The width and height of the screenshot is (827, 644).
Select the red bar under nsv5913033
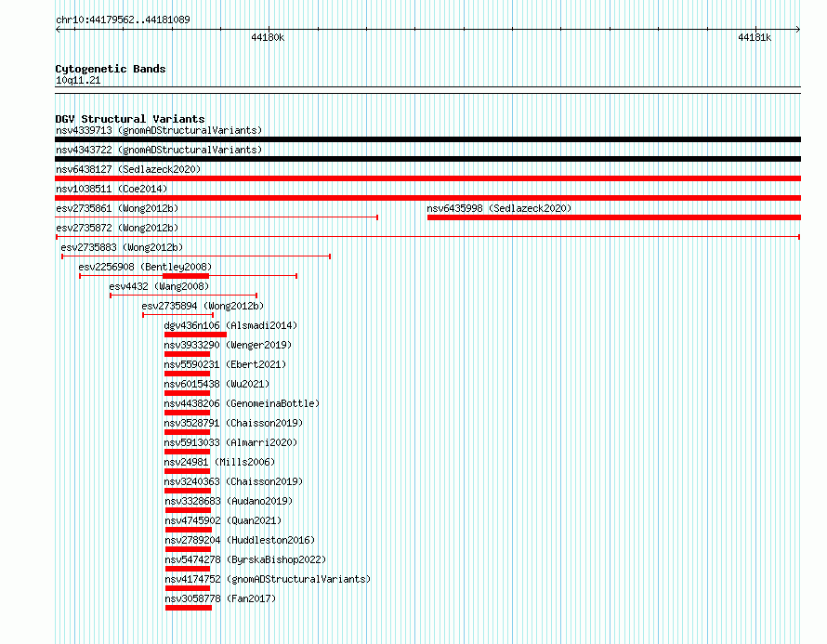[187, 452]
